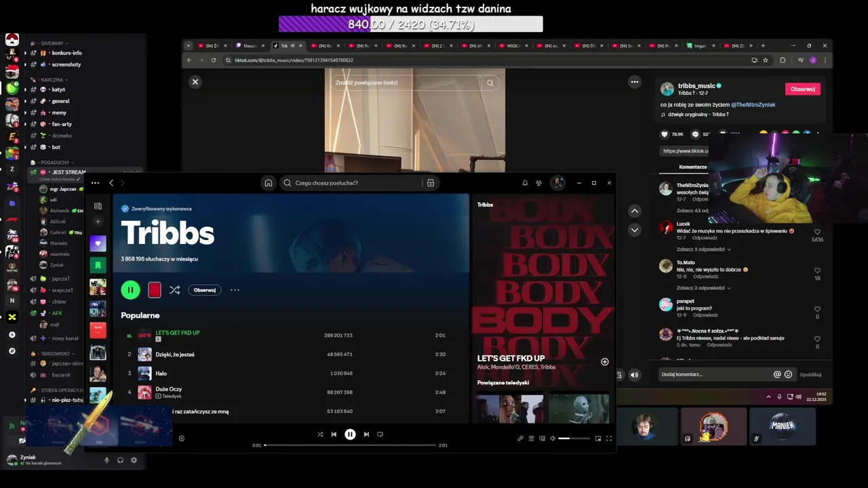Viewport: 868px width, 488px height.
Task: Reply to parapet's comment via Odpowiedz
Action: 705,315
